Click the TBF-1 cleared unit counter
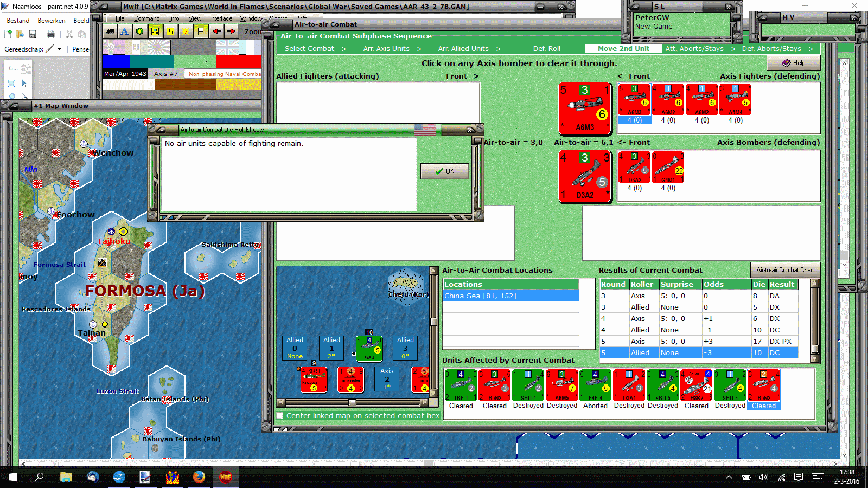The height and width of the screenshot is (488, 868). (461, 386)
